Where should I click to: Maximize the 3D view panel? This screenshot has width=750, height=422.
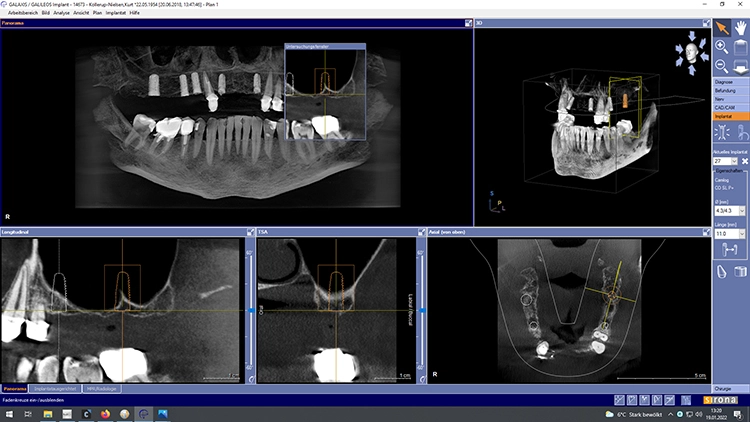(x=705, y=23)
